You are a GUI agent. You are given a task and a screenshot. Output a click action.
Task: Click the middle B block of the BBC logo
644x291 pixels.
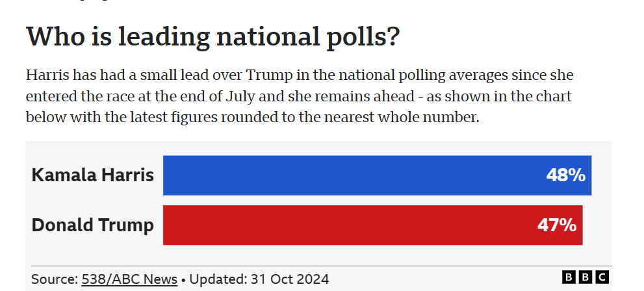coord(586,277)
